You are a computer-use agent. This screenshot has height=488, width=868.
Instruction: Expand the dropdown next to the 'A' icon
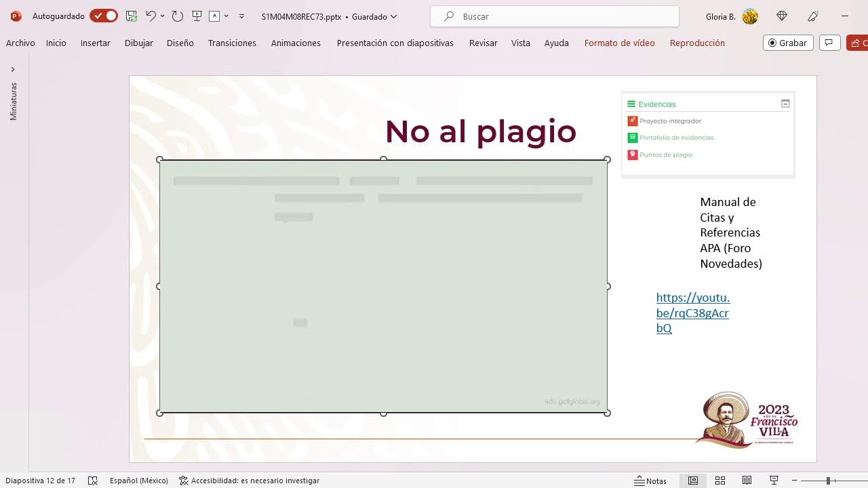(226, 16)
